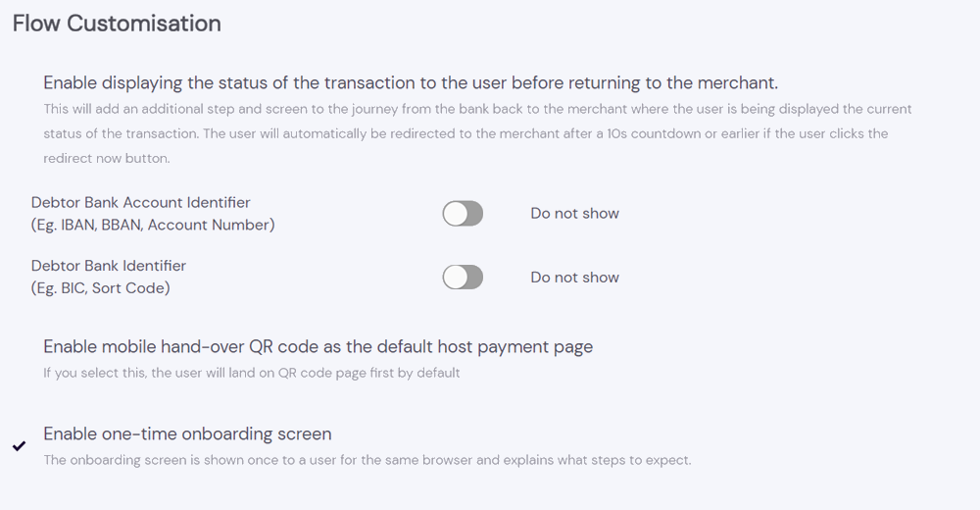Click the 'redirect now button.' text
Viewport: 980px width, 510px height.
click(106, 158)
